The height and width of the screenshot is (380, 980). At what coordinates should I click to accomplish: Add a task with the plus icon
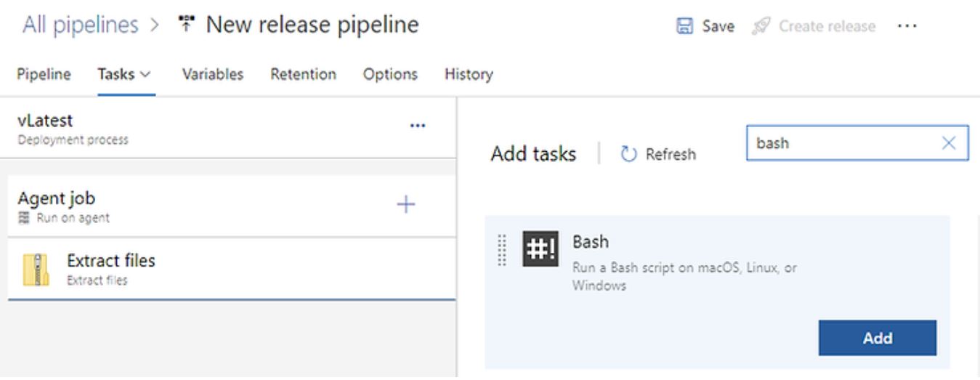coord(405,204)
